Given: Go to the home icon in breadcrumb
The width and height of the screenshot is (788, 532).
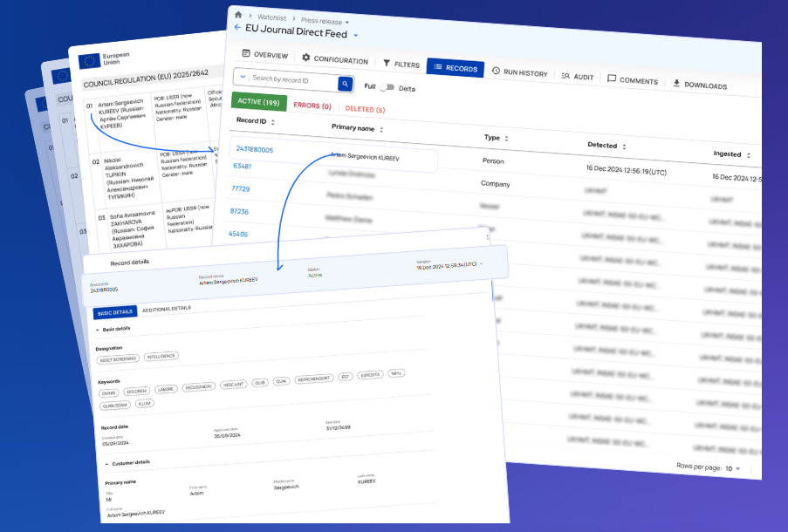Looking at the screenshot, I should coord(238,15).
